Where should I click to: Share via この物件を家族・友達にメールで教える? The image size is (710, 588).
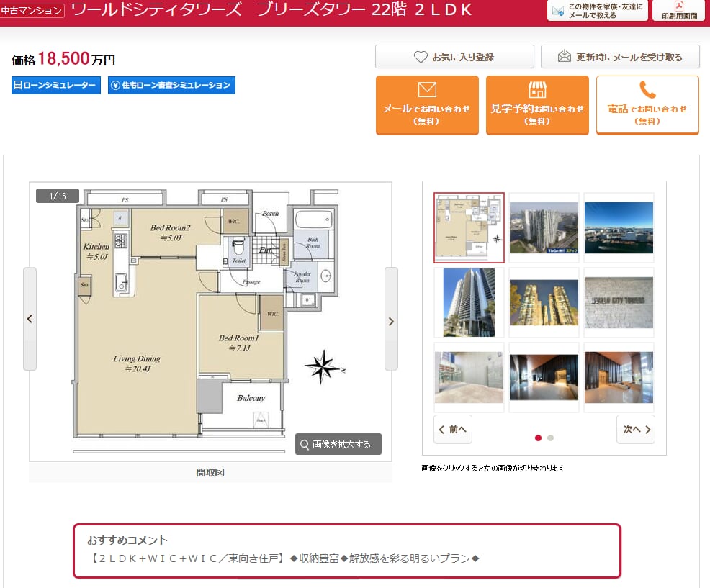coord(597,10)
